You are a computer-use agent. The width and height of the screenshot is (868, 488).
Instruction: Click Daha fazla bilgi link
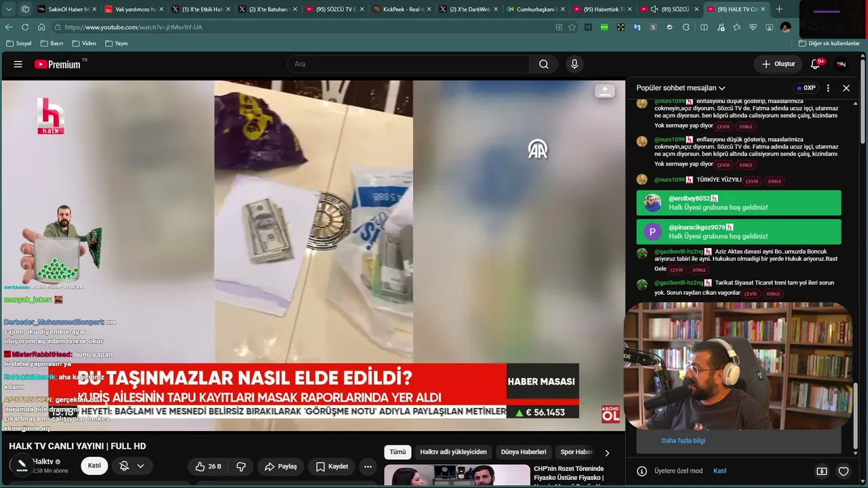click(684, 441)
